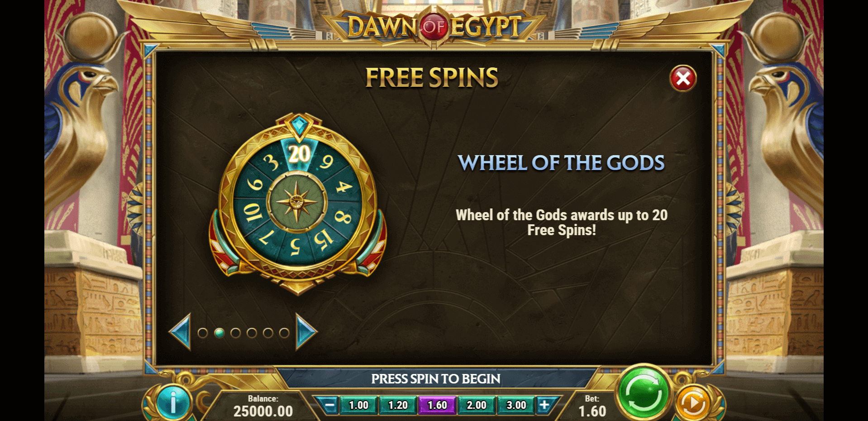Screen dimensions: 868x421
Task: Select the fifth page indicator dot
Action: click(x=268, y=333)
